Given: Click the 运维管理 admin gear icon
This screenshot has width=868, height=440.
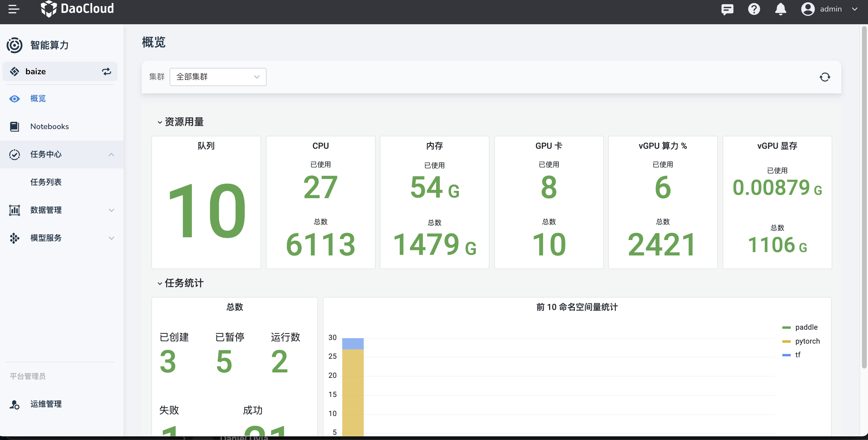Looking at the screenshot, I should [15, 404].
